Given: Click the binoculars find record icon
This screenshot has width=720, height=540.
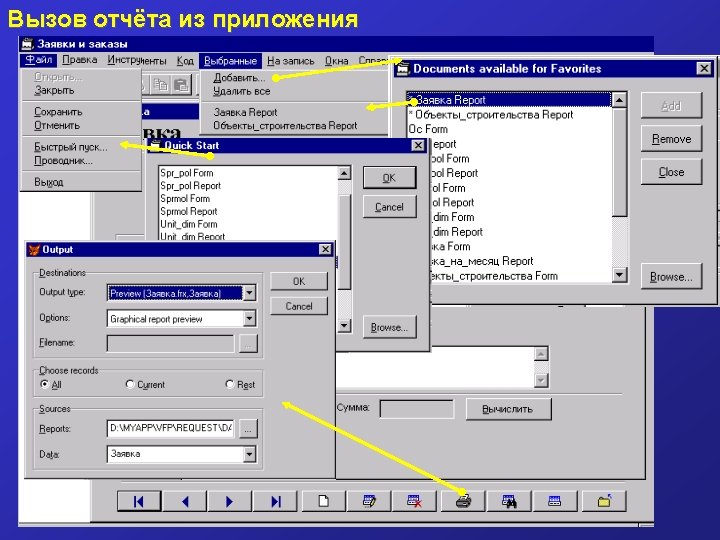Looking at the screenshot, I should pos(509,501).
